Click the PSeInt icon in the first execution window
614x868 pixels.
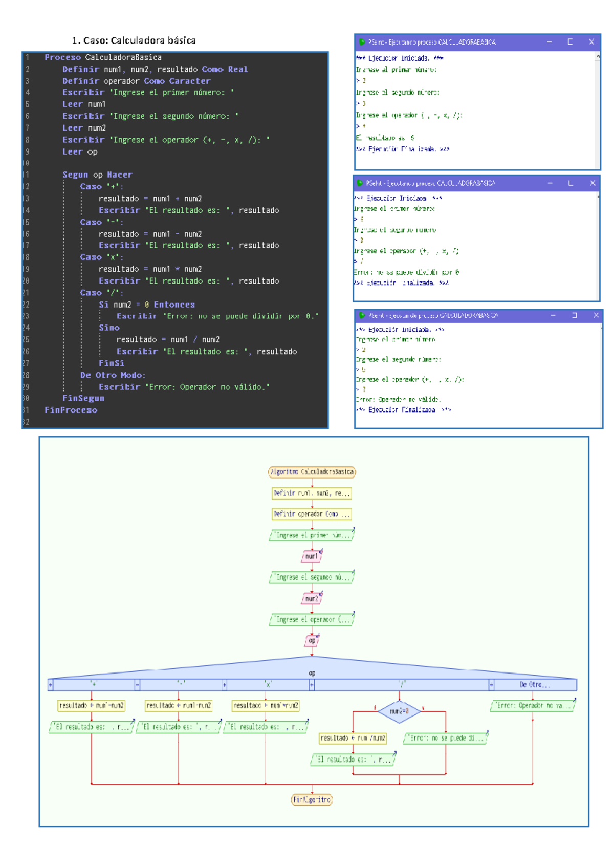[362, 42]
